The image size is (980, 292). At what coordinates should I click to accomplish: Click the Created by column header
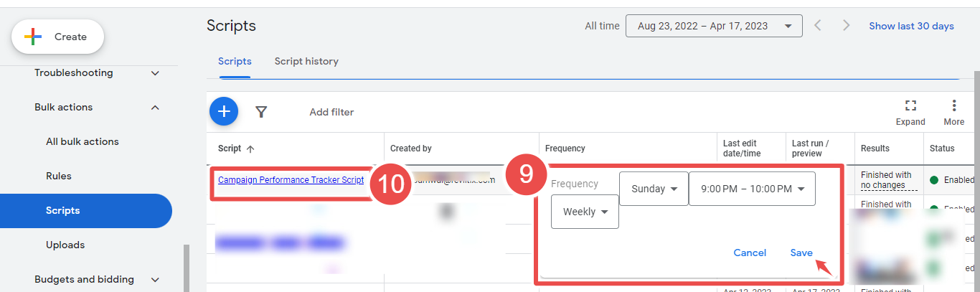pos(411,149)
